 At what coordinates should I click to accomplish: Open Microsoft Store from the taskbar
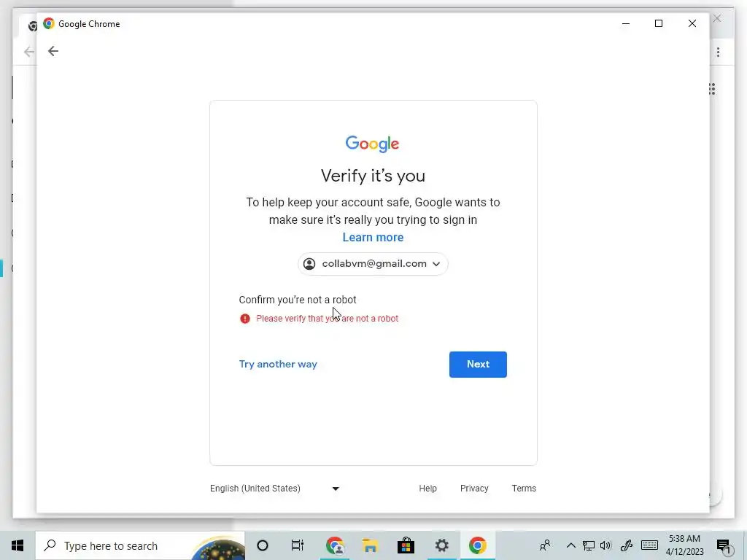pyautogui.click(x=406, y=545)
